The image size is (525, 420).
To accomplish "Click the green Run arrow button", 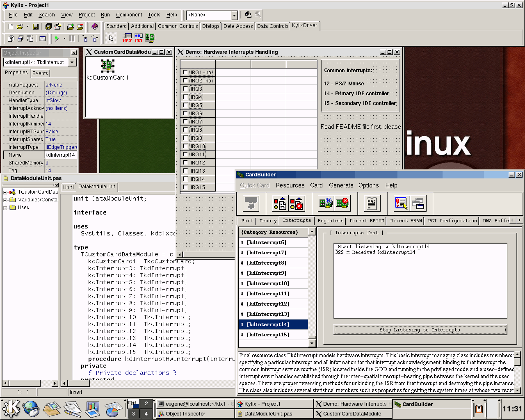I will [57, 39].
